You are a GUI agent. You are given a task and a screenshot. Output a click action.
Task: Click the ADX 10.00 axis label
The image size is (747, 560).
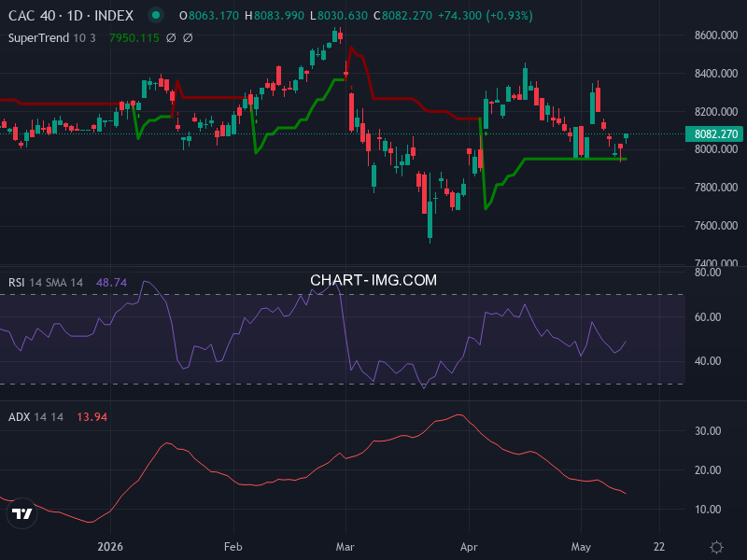(708, 510)
